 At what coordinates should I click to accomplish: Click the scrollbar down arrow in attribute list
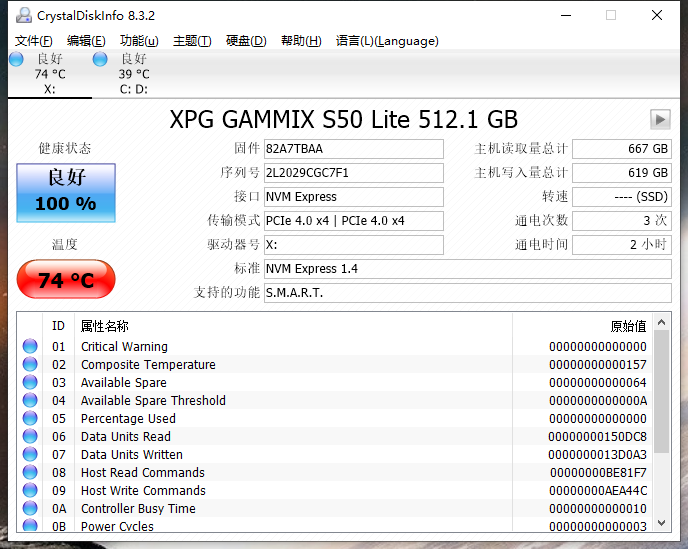(x=662, y=523)
